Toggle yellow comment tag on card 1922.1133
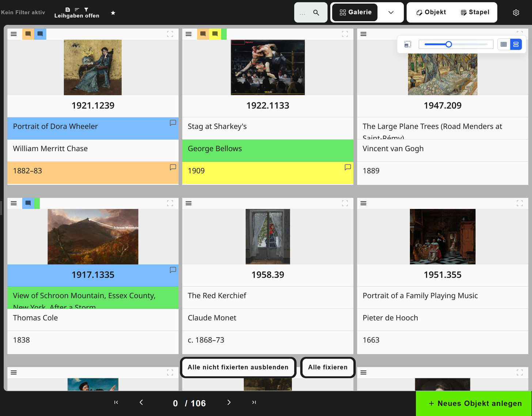This screenshot has width=532, height=416. (215, 34)
